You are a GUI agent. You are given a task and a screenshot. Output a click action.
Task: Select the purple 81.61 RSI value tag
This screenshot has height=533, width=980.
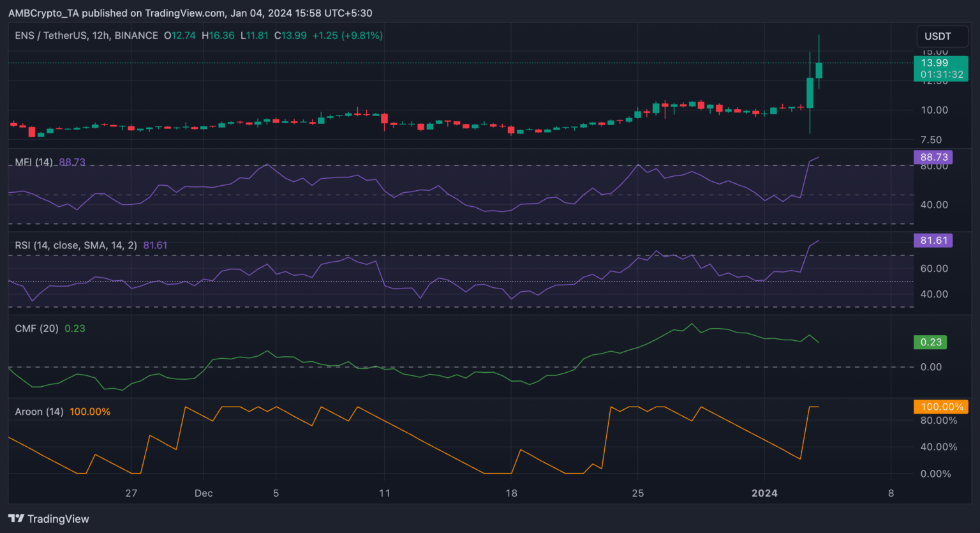(933, 241)
